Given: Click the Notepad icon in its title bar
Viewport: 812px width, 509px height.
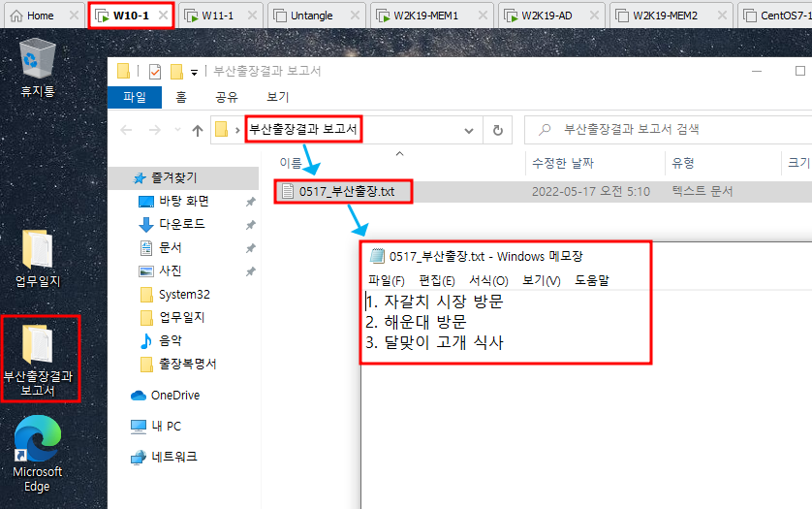Looking at the screenshot, I should pos(377,256).
